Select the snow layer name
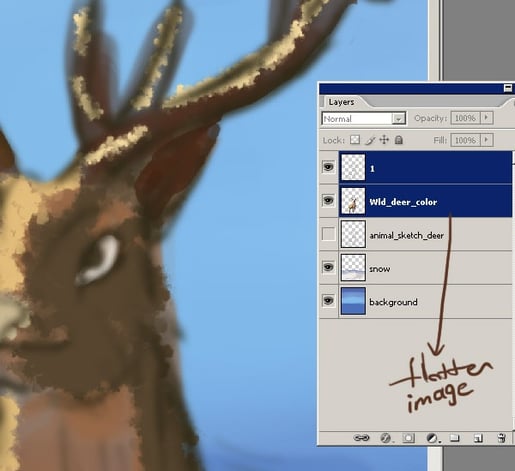Screen dimensions: 515x471 pos(380,269)
